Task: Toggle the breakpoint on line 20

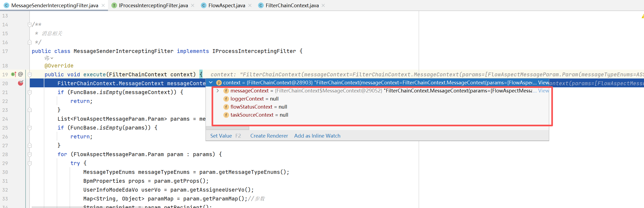Action: [20, 83]
